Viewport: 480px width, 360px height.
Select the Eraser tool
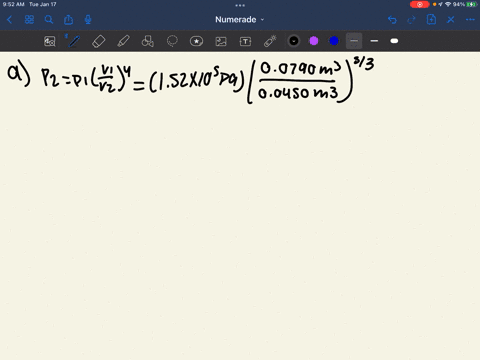tap(98, 41)
